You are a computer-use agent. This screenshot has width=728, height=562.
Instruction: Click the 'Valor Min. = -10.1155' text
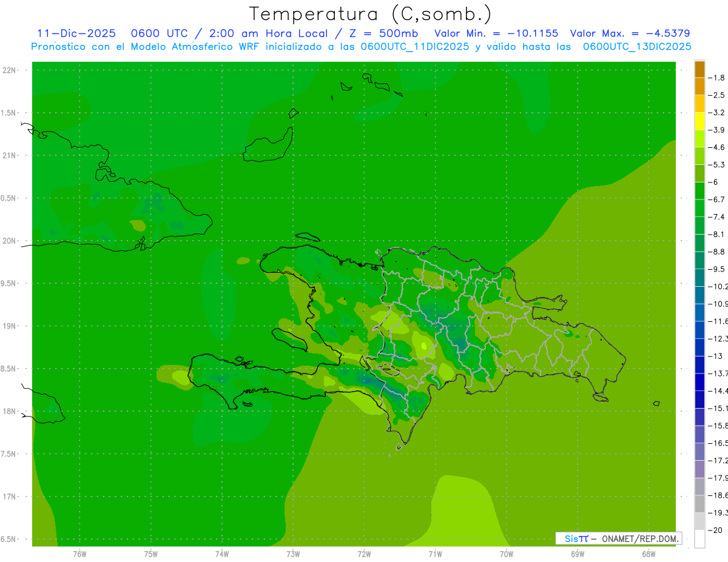[x=496, y=33]
